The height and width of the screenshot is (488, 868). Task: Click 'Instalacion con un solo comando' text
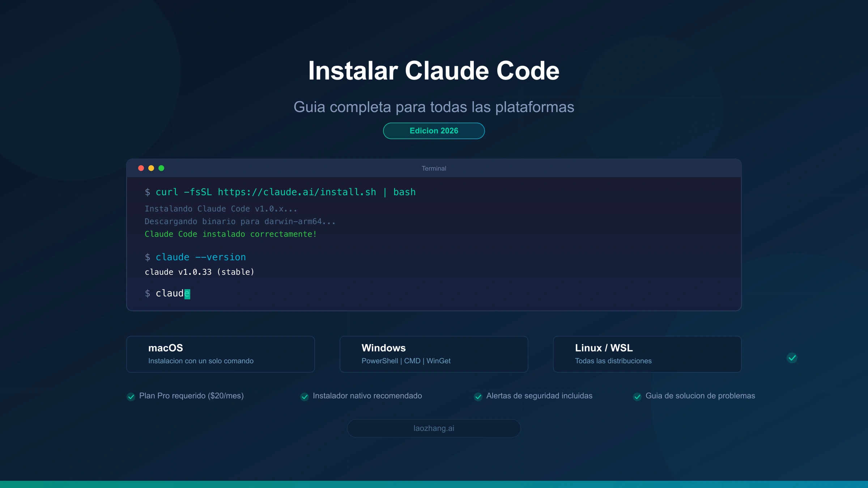201,361
